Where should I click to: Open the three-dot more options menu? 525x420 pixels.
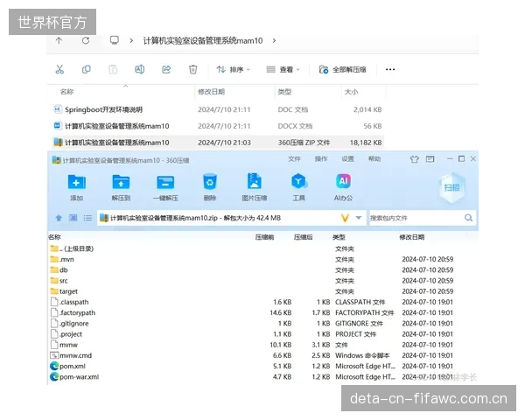point(390,69)
